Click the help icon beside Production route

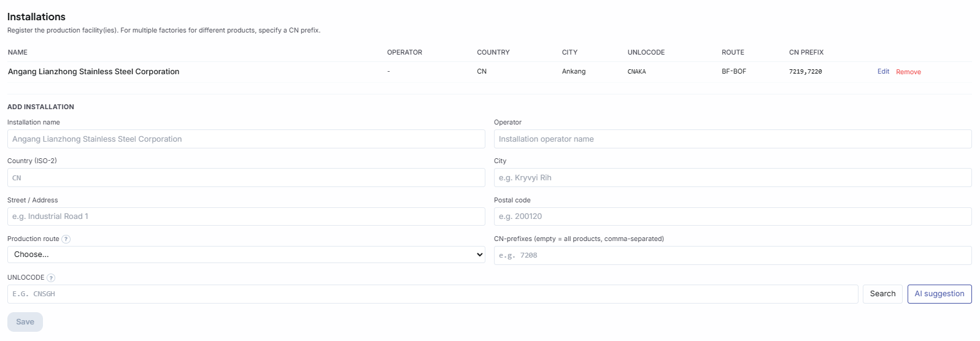[x=66, y=239]
